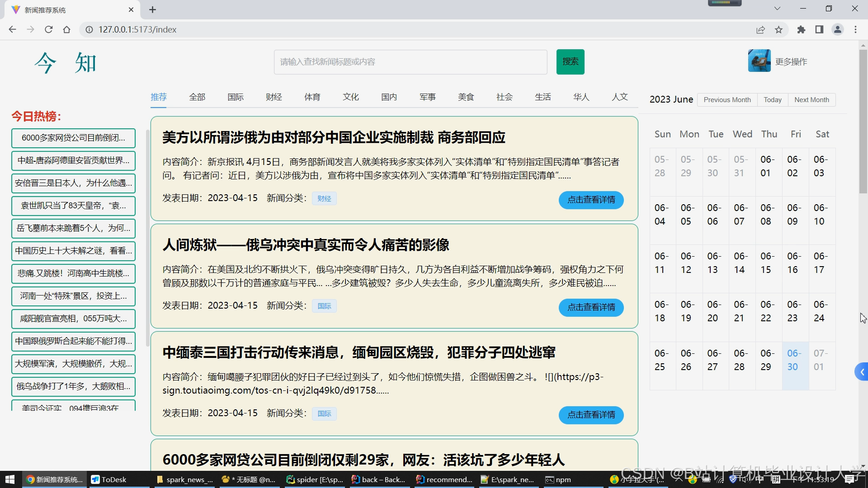The width and height of the screenshot is (868, 488).
Task: Click the browser home icon
Action: click(67, 29)
